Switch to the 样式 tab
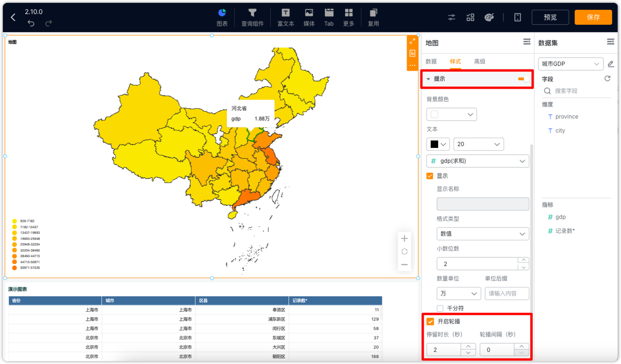This screenshot has height=364, width=621. pyautogui.click(x=455, y=62)
